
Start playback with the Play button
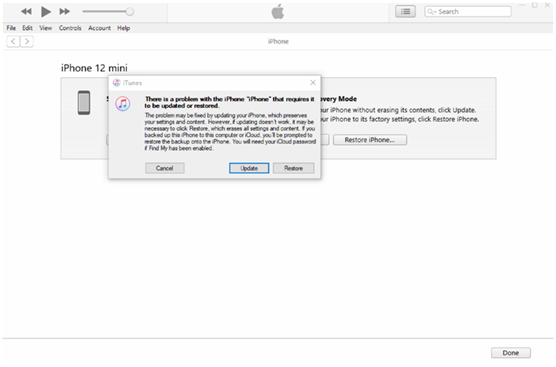[x=45, y=11]
